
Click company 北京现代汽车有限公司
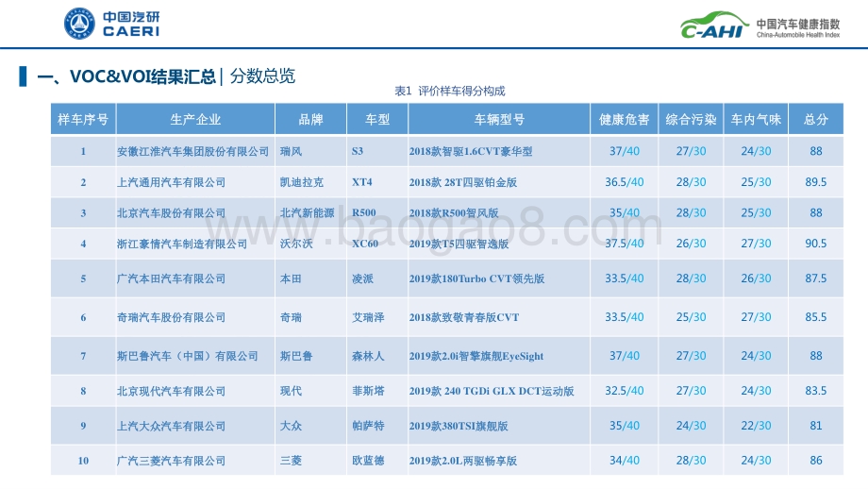[171, 391]
